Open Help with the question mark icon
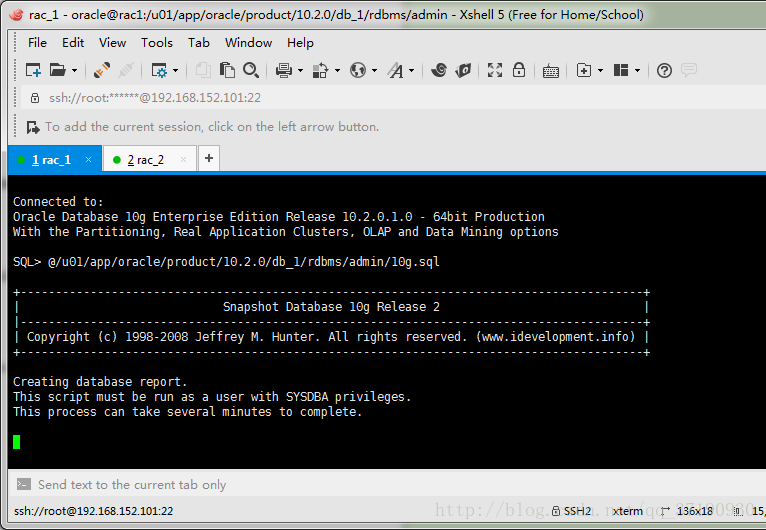This screenshot has height=530, width=766. click(664, 71)
